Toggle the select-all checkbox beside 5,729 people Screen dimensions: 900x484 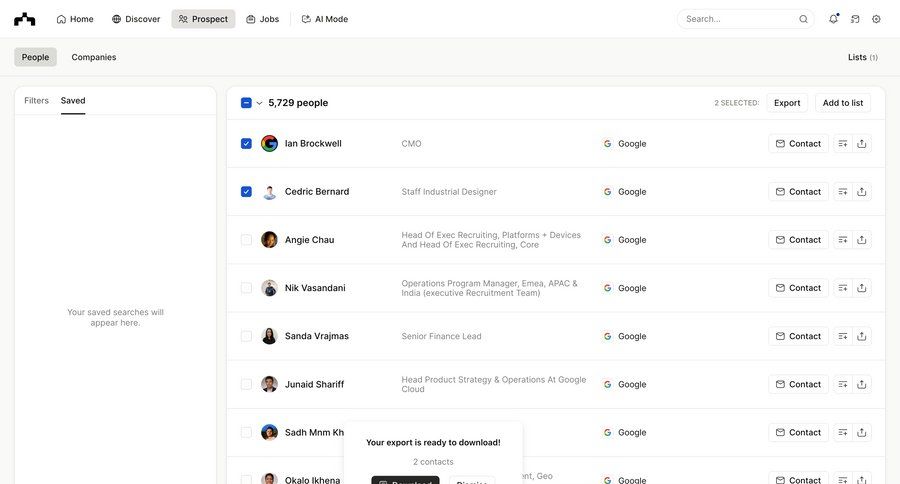(246, 103)
